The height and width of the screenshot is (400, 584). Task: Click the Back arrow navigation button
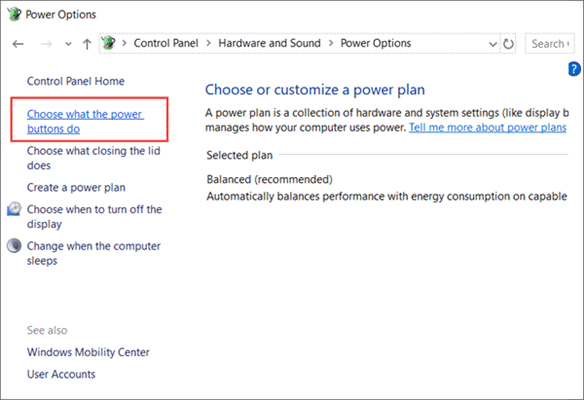tap(18, 44)
